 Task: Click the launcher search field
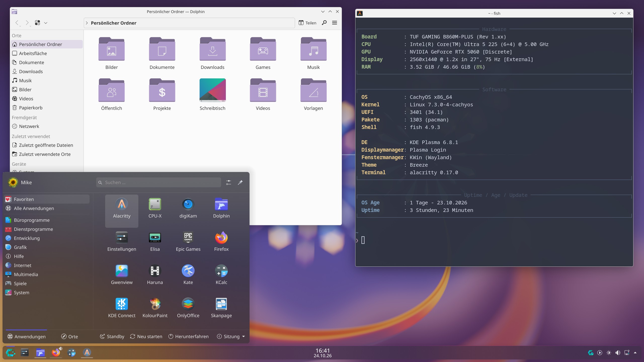coord(158,183)
